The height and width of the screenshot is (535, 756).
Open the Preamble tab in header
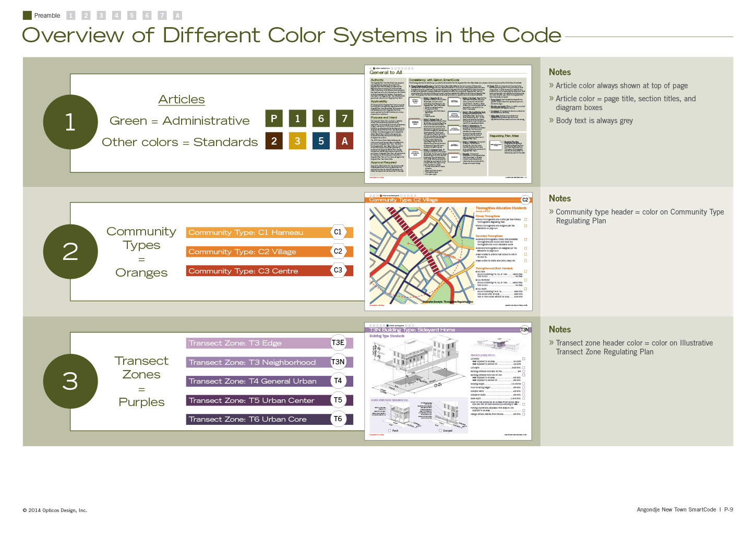(42, 16)
